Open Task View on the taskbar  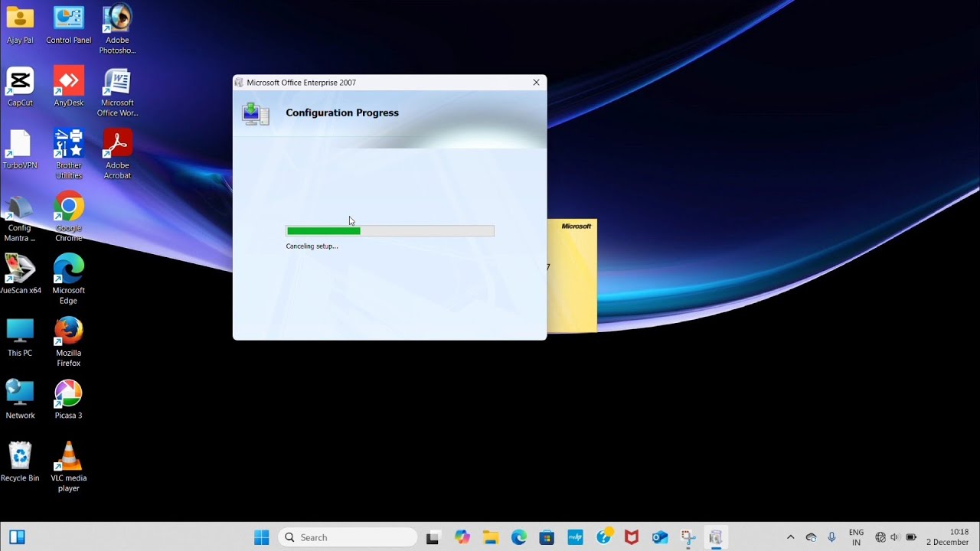(x=433, y=537)
